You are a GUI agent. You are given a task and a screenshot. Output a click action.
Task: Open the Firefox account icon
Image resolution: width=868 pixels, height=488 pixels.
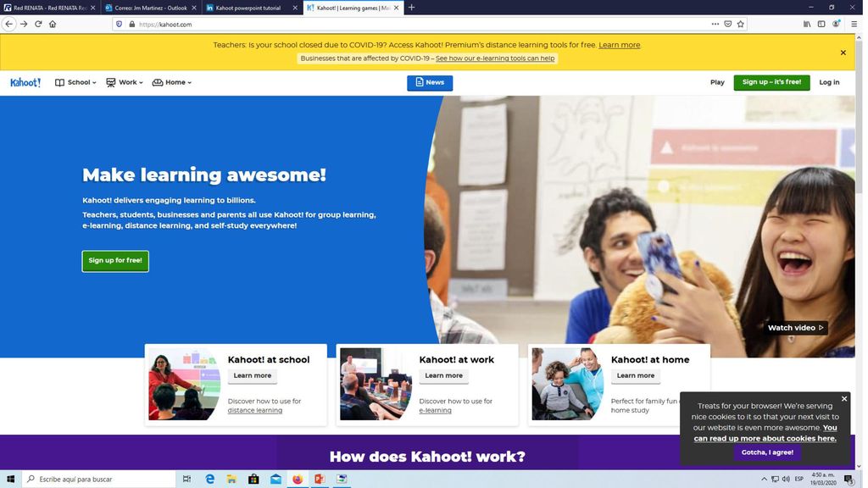click(x=837, y=24)
